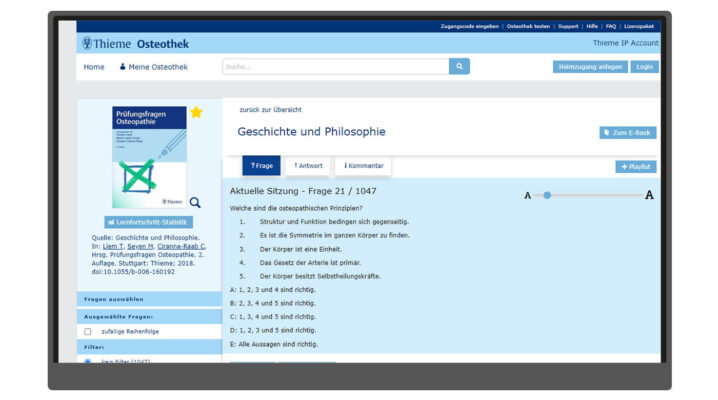Click 'Aktuelle Sitzung - Frage 21 / 1047' text

(x=303, y=191)
